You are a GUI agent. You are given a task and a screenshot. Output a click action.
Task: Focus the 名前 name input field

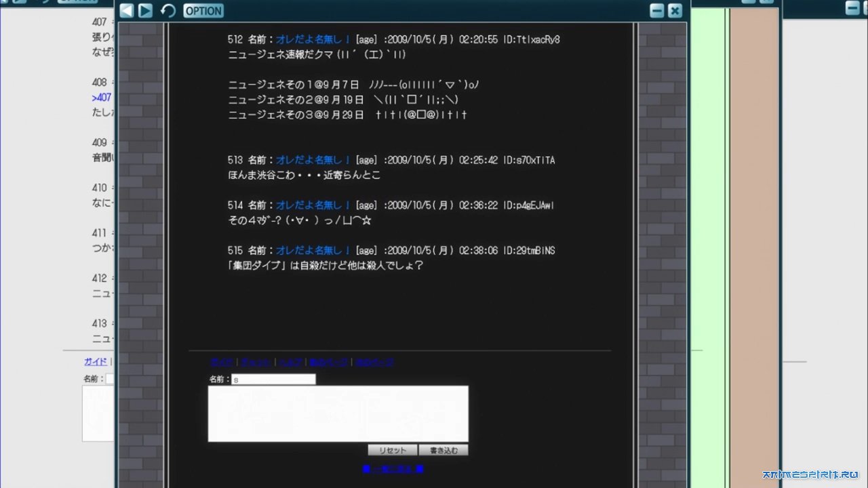(x=273, y=380)
